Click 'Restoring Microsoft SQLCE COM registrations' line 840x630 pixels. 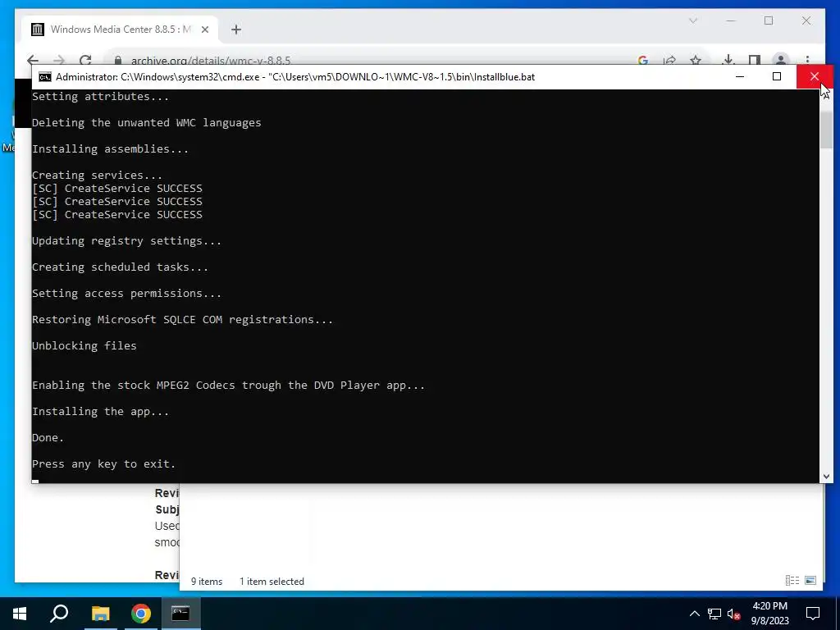click(183, 319)
